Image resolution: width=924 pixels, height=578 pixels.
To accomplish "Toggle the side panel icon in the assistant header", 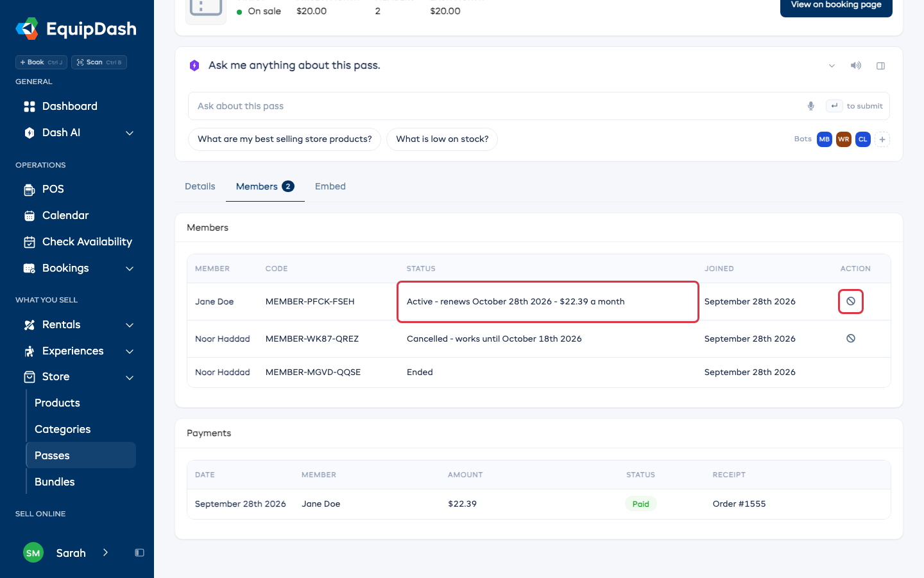I will pos(881,66).
